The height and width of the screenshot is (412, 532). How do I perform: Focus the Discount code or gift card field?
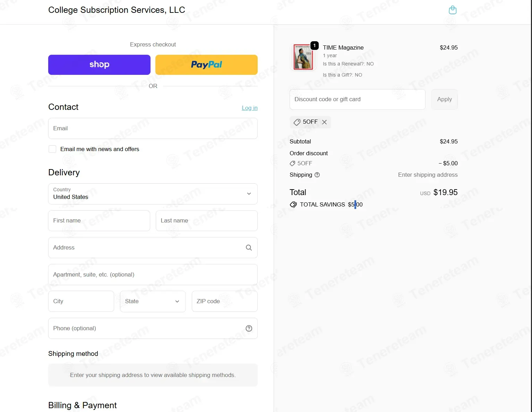(358, 99)
